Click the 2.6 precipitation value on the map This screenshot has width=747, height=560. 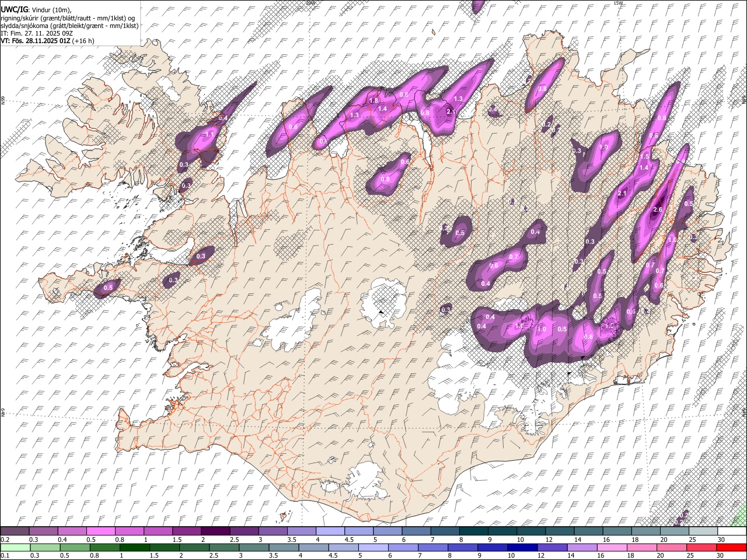[x=658, y=210]
